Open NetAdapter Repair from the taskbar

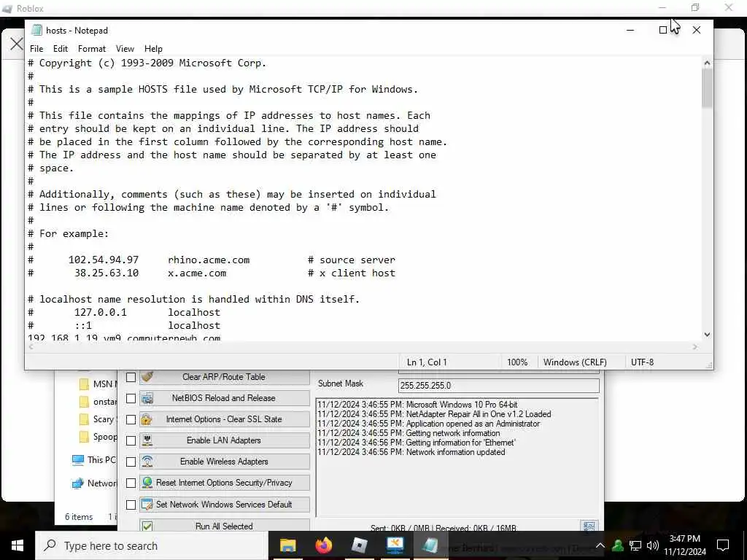coord(395,545)
